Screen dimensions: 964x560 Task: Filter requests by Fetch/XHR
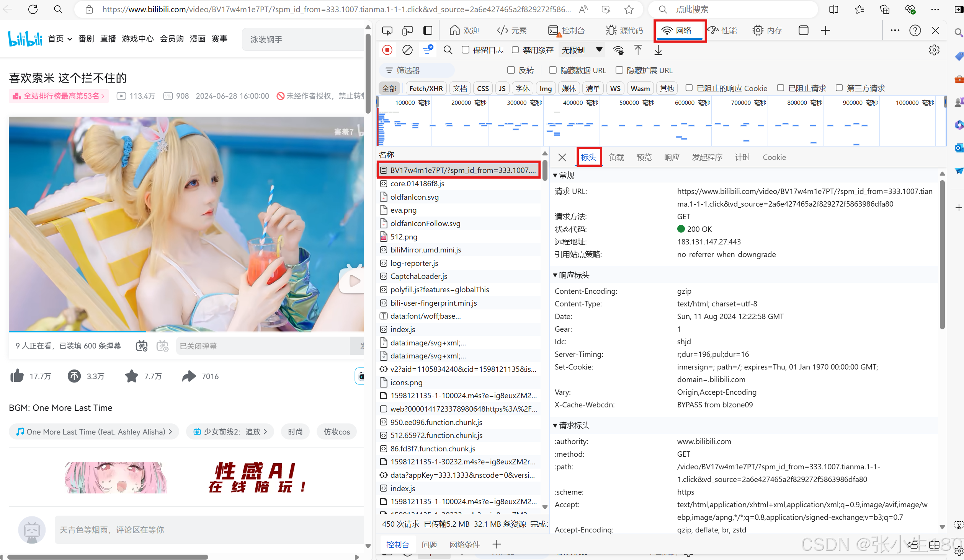tap(426, 88)
